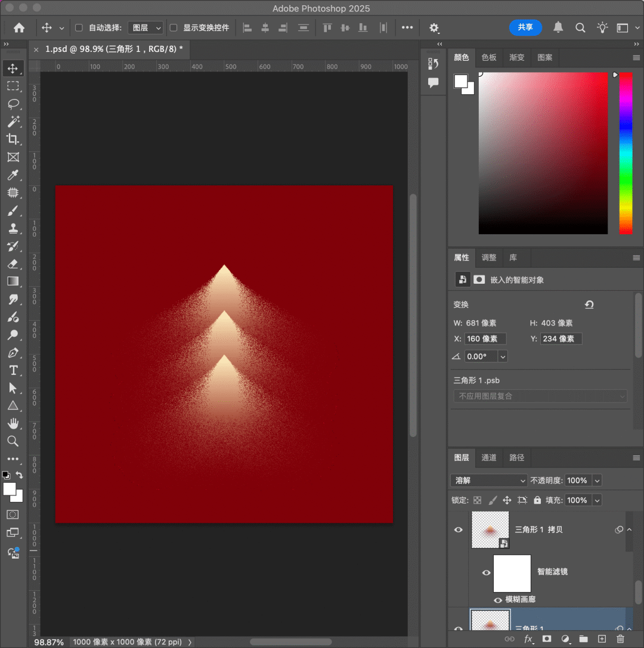The image size is (644, 648).
Task: Activate the Zoom tool
Action: [13, 441]
